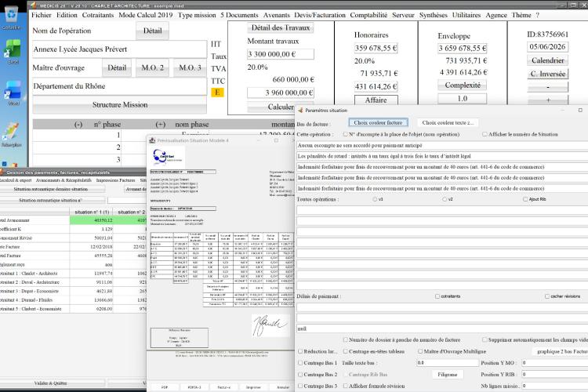Screen dimensions: 588x392
Task: Open Choix couleur facture color picker
Action: coord(378,122)
